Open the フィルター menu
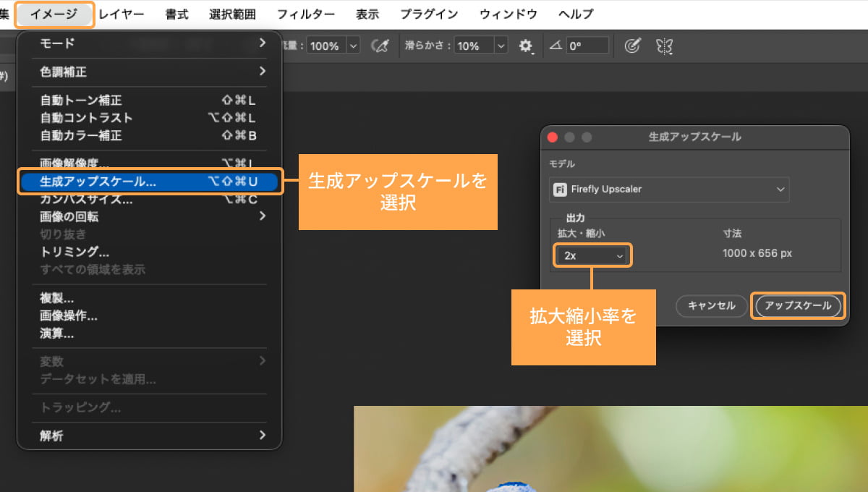 pyautogui.click(x=305, y=13)
